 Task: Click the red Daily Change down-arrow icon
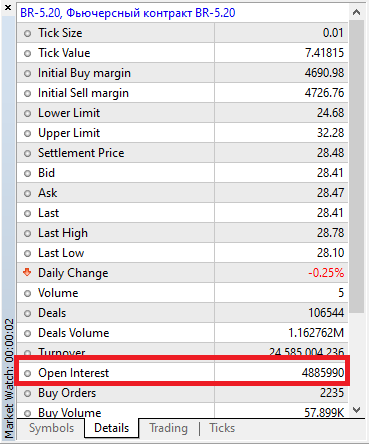click(27, 272)
